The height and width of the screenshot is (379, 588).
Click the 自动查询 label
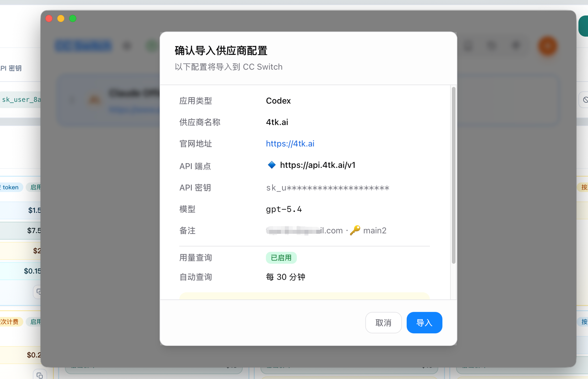click(x=195, y=277)
